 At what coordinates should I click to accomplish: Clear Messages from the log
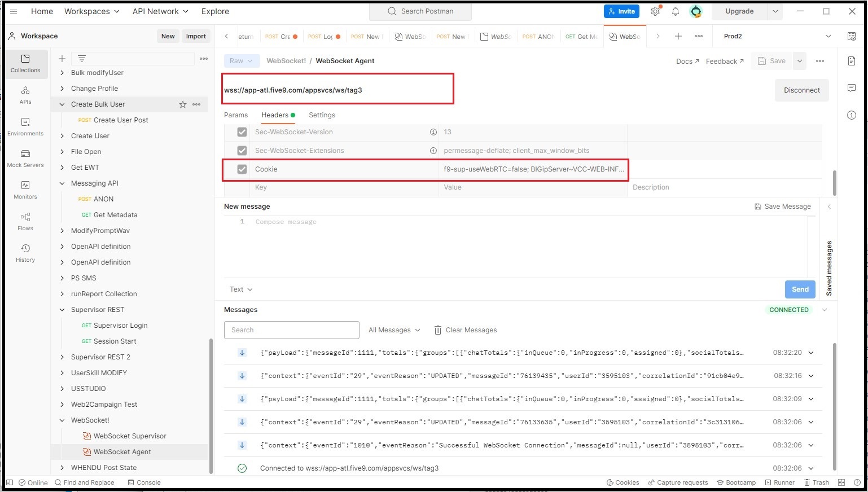pyautogui.click(x=466, y=330)
